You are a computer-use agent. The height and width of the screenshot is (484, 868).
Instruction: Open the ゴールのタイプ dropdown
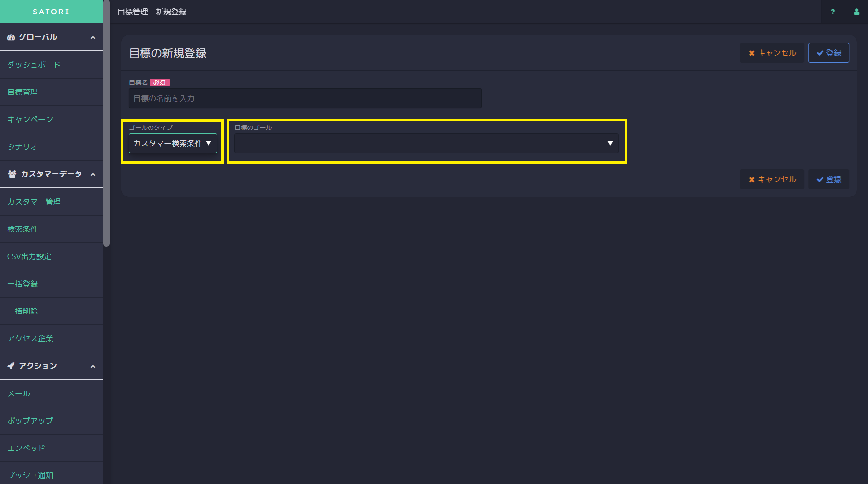tap(173, 143)
